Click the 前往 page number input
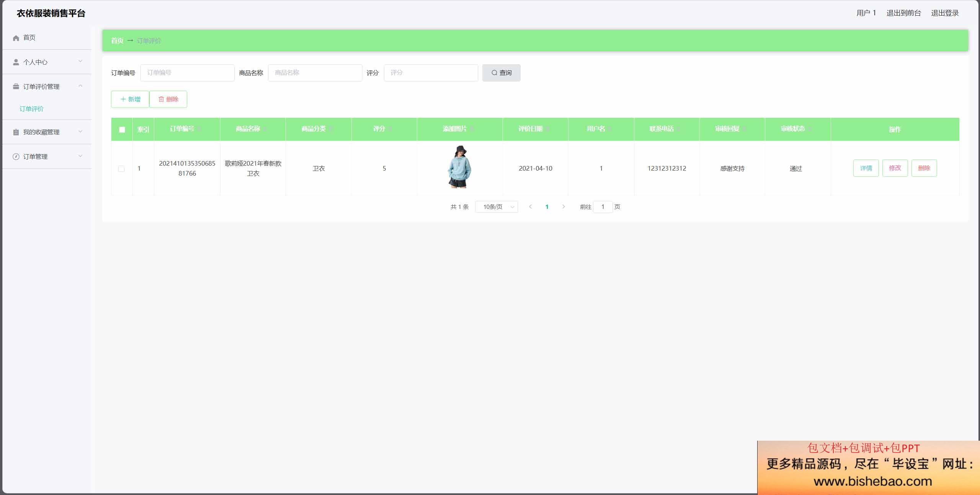980x495 pixels. (x=603, y=207)
